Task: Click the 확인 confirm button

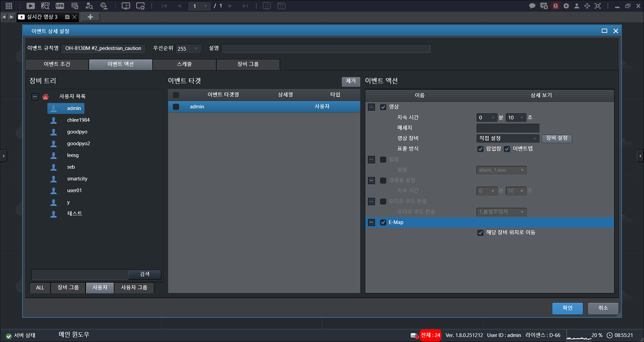Action: pos(567,308)
